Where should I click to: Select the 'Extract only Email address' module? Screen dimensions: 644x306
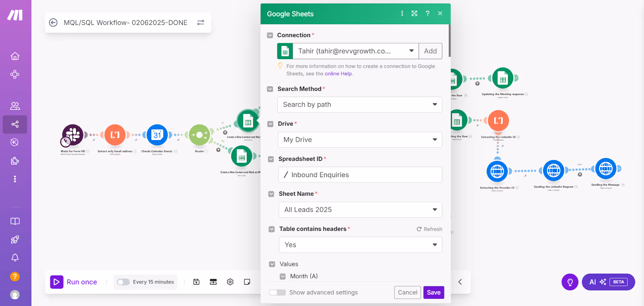[x=115, y=135]
